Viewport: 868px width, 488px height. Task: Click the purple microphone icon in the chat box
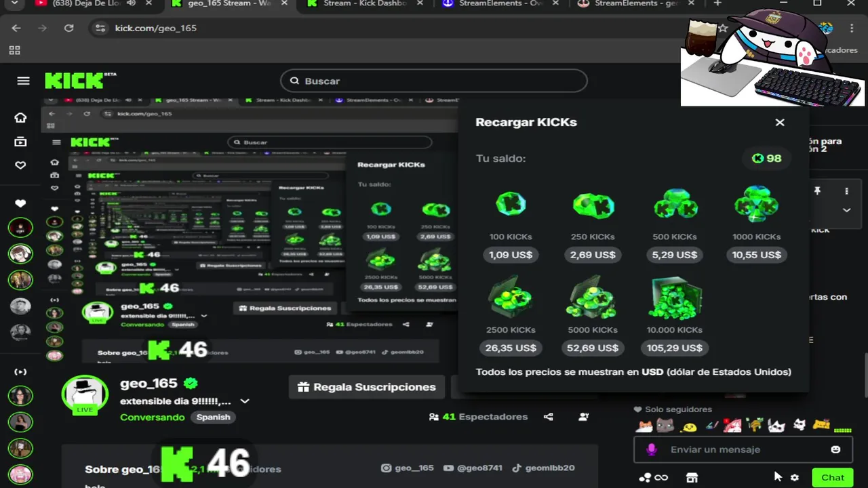pyautogui.click(x=652, y=449)
